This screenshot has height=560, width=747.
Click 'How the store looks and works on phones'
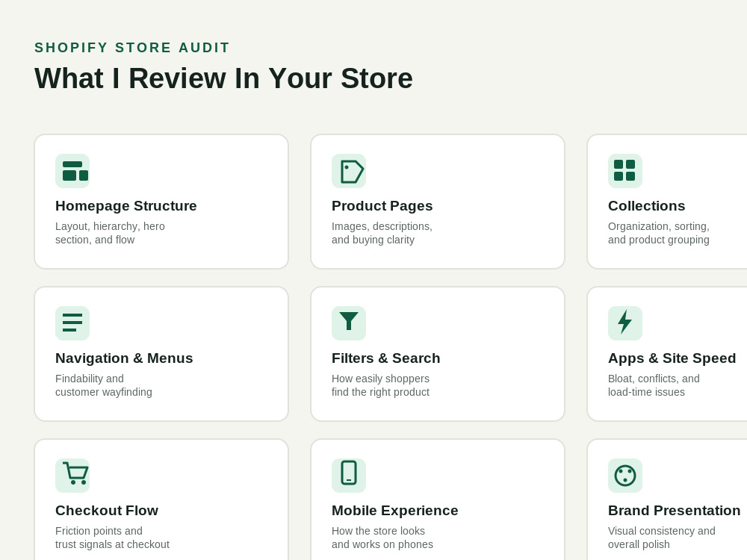point(382,538)
